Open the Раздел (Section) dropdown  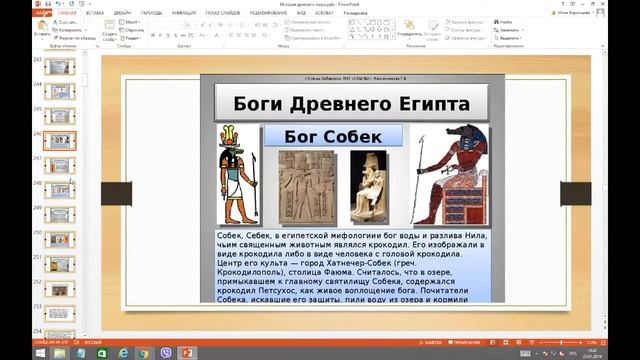(131, 38)
